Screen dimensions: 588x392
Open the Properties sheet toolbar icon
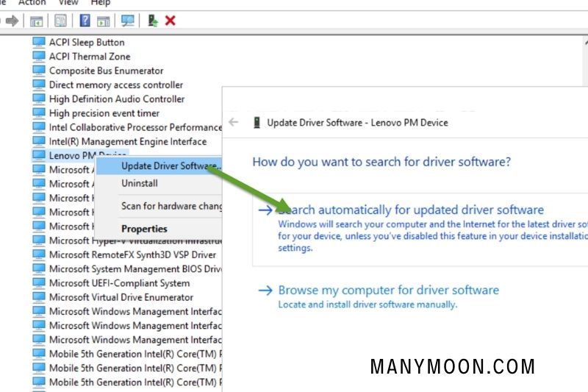60,21
